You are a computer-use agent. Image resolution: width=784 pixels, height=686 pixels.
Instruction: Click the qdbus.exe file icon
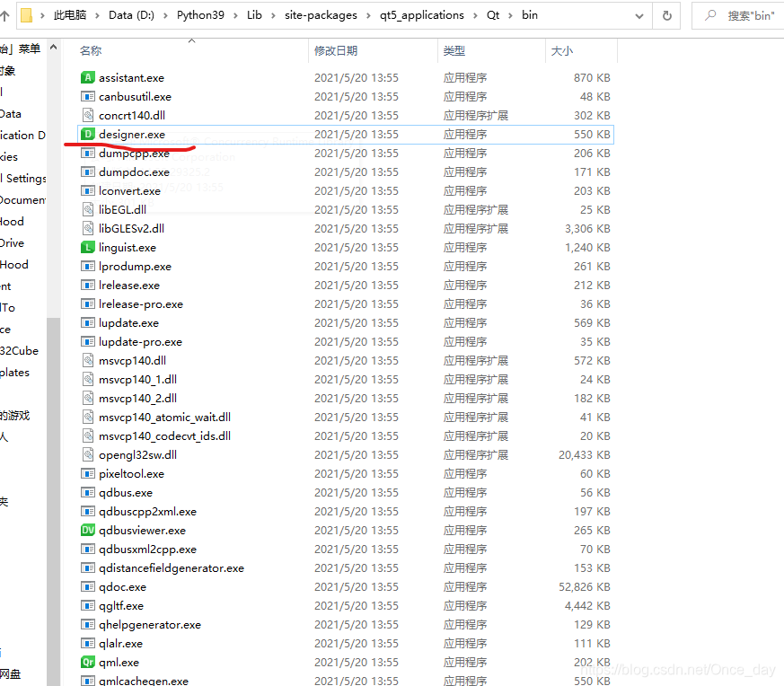point(87,492)
